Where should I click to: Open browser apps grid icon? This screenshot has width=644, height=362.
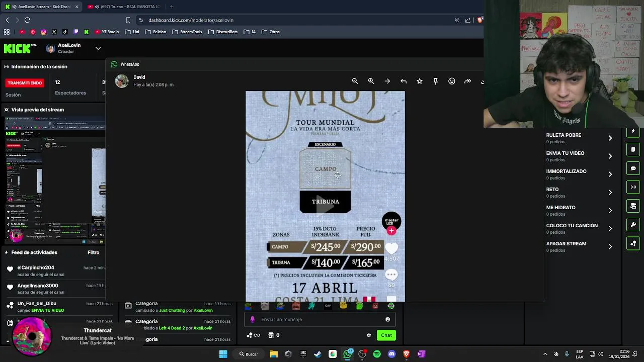[x=7, y=32]
